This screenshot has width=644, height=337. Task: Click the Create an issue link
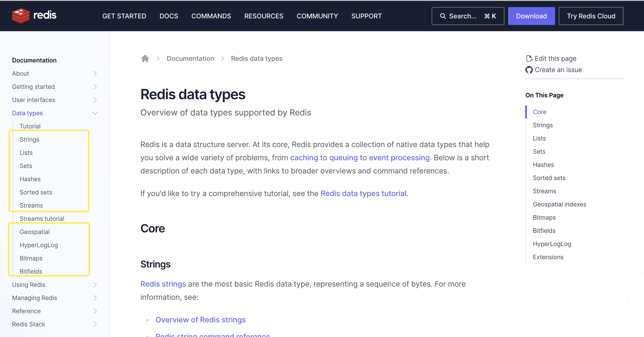[x=558, y=70]
